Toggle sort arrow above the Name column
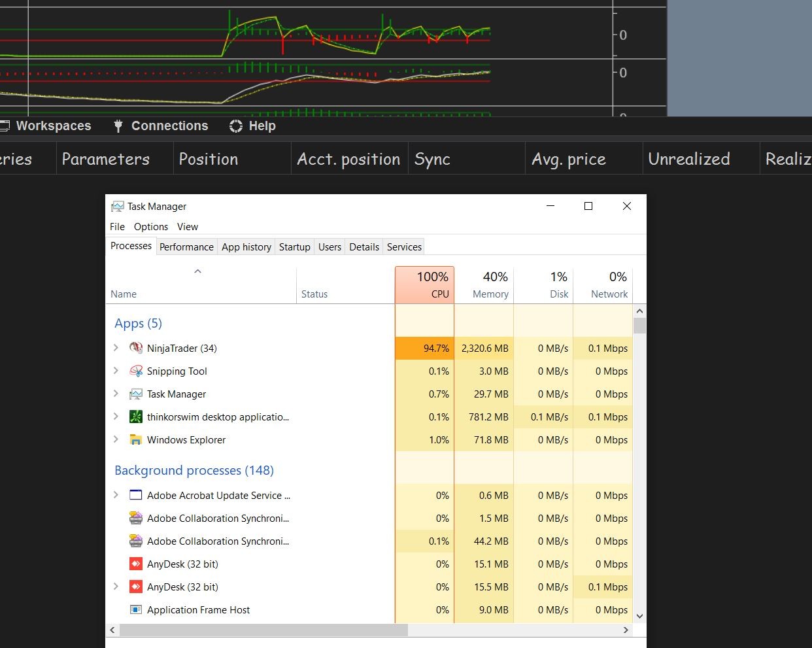Screen dimensions: 812x648 197,271
